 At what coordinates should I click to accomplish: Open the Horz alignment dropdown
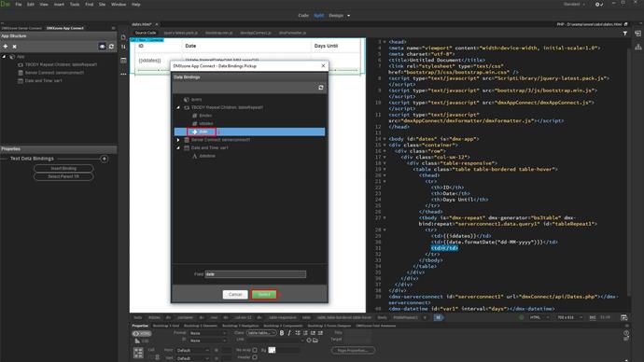click(192, 351)
